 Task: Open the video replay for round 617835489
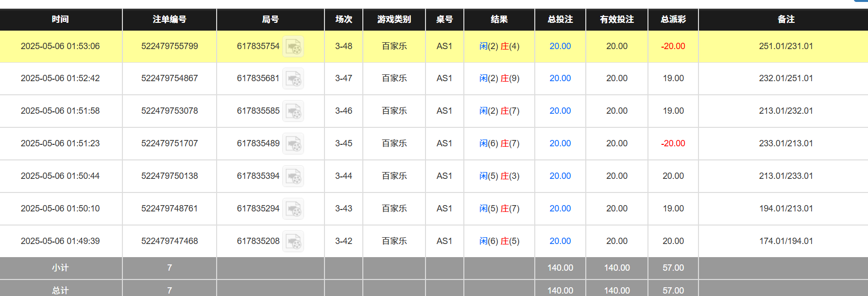[293, 144]
